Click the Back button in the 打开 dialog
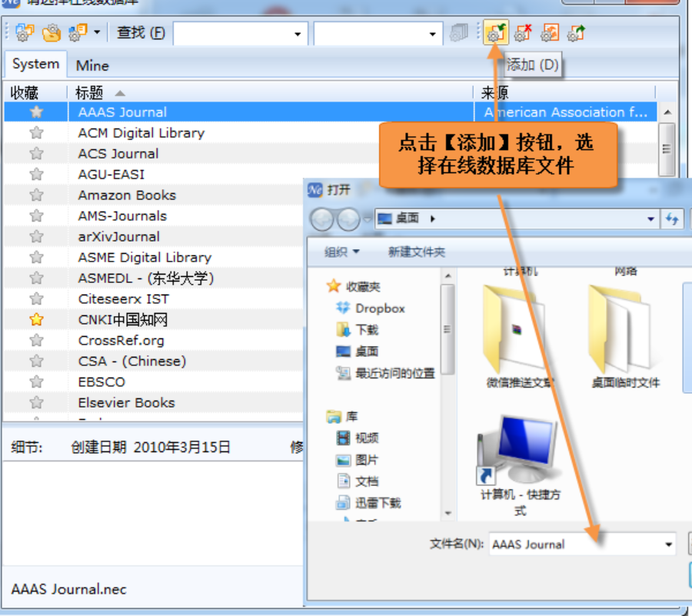The width and height of the screenshot is (692, 616). coord(321,219)
